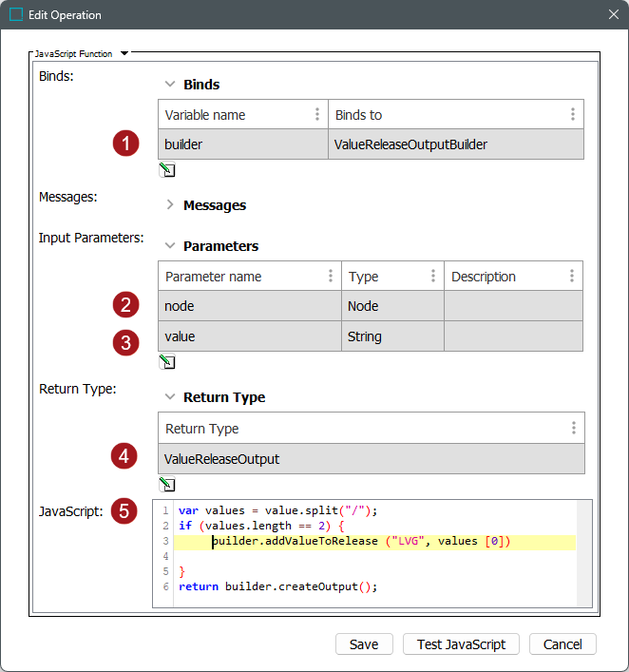The height and width of the screenshot is (672, 629).
Task: Open column menu for Return Type header
Action: pos(572,429)
